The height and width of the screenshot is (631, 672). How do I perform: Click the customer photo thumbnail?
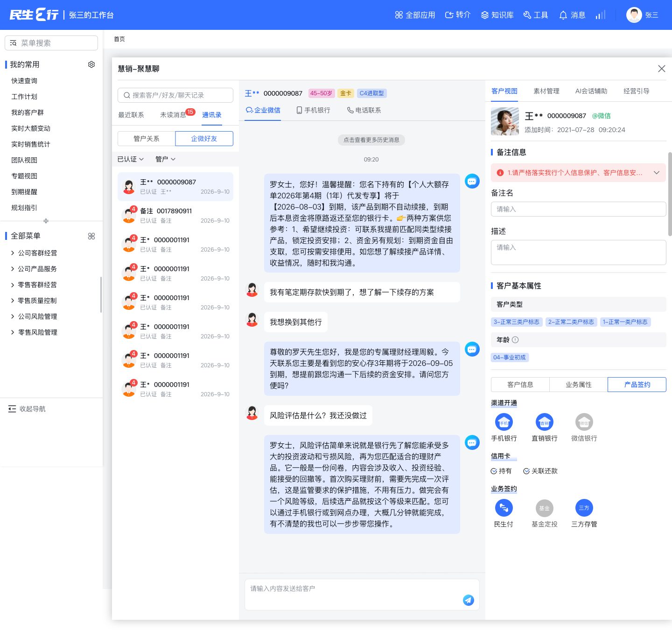pos(505,121)
